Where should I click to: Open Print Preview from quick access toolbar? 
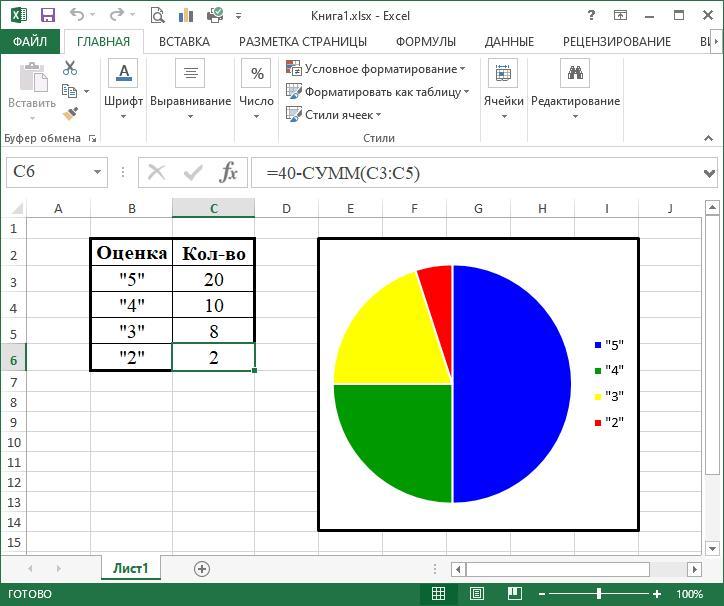157,16
